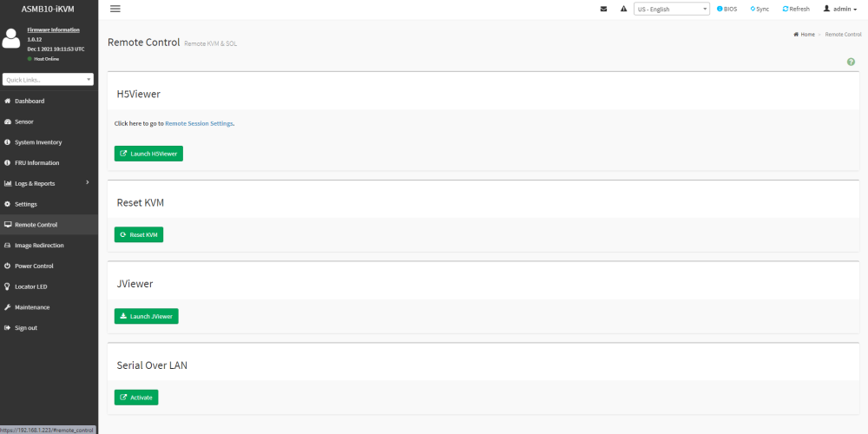Activate Serial Over LAN
This screenshot has width=868, height=434.
136,398
